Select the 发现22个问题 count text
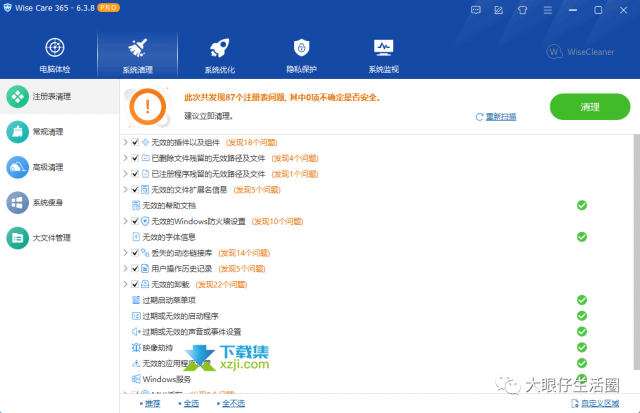This screenshot has width=640, height=413. (221, 284)
